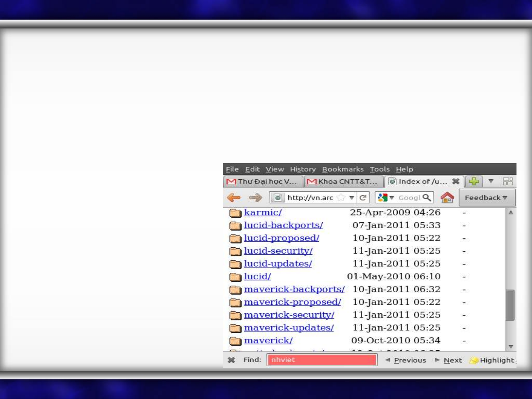
Task: Click the Forward arrow button
Action: (x=255, y=198)
